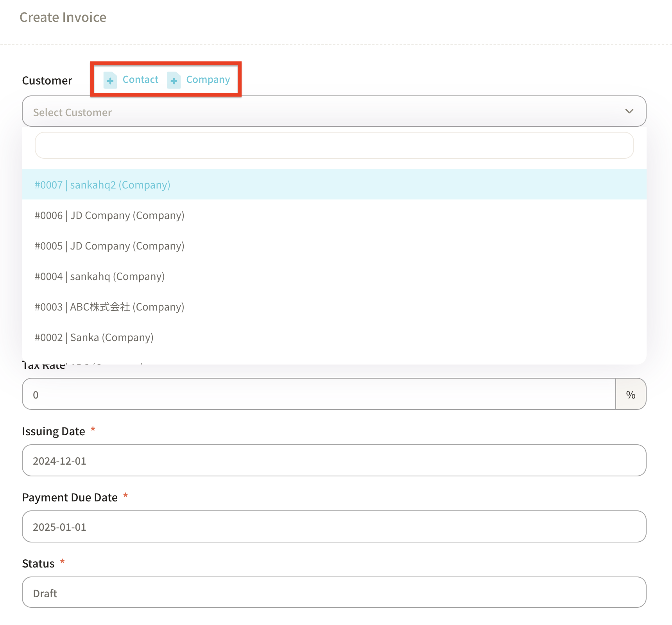Click the Company link text

(208, 80)
